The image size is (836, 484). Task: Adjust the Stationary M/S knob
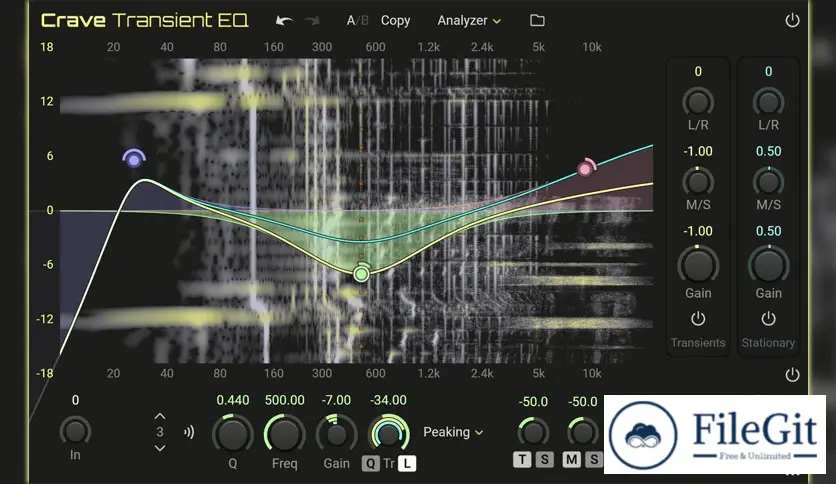[768, 182]
